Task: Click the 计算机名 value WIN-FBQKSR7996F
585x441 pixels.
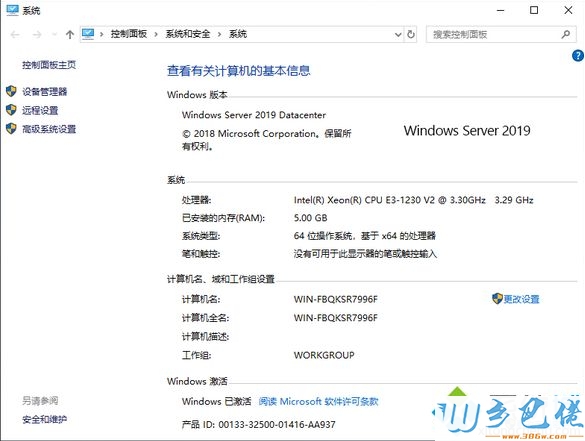Action: click(335, 299)
